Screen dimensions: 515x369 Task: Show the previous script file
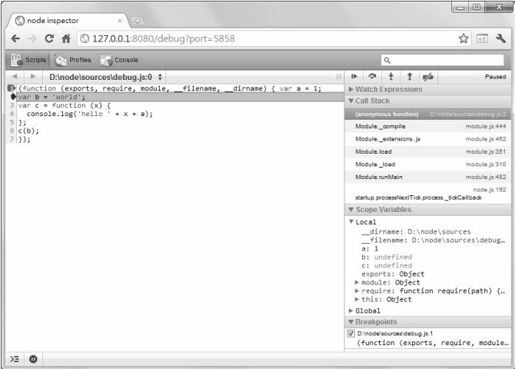pos(15,77)
